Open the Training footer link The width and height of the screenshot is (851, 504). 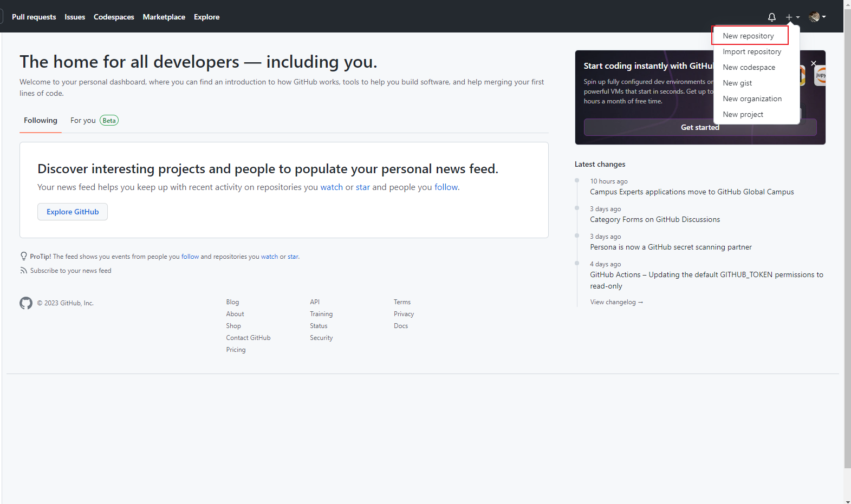tap(321, 314)
